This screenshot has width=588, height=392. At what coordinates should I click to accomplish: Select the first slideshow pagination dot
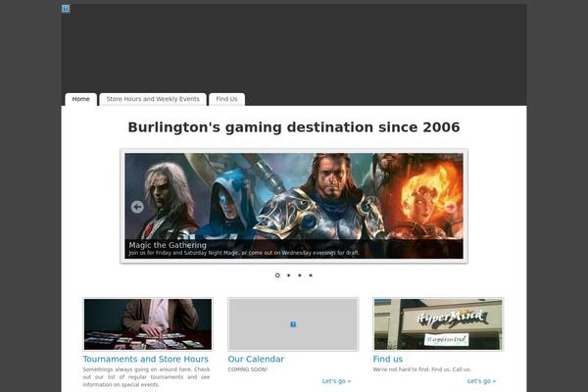(x=277, y=275)
